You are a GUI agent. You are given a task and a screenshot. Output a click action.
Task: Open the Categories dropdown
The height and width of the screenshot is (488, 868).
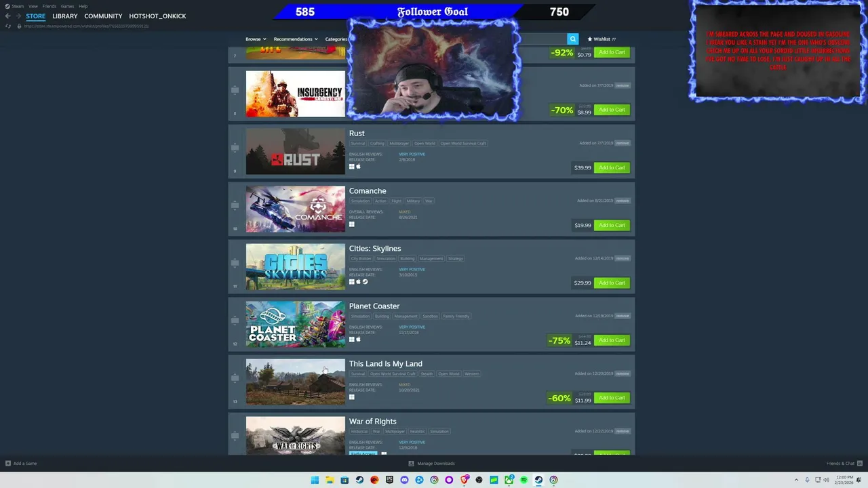[x=336, y=39]
